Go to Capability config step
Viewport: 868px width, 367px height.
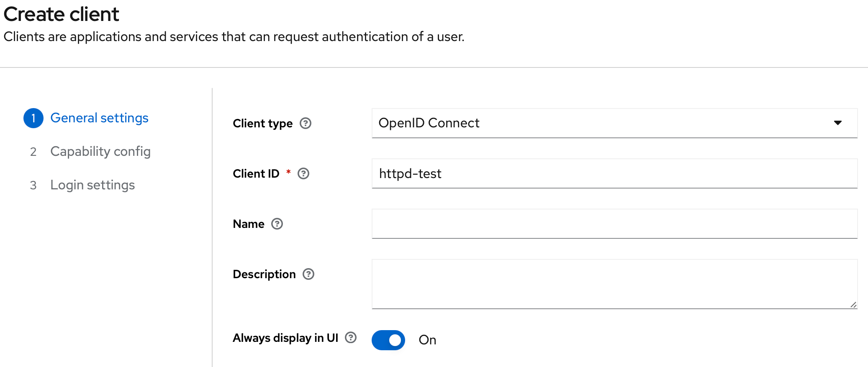tap(100, 151)
